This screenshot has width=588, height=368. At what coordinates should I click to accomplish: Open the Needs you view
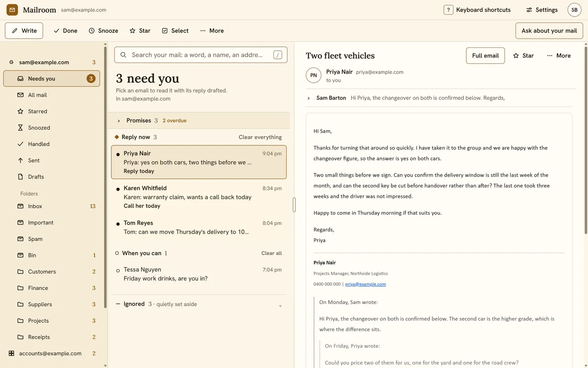coord(51,79)
